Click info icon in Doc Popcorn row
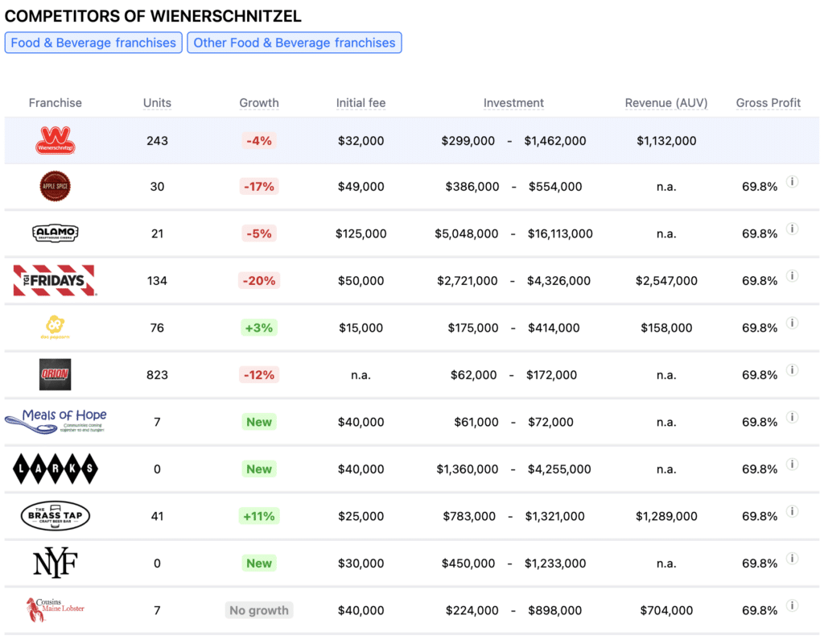The width and height of the screenshot is (824, 644). 792,323
